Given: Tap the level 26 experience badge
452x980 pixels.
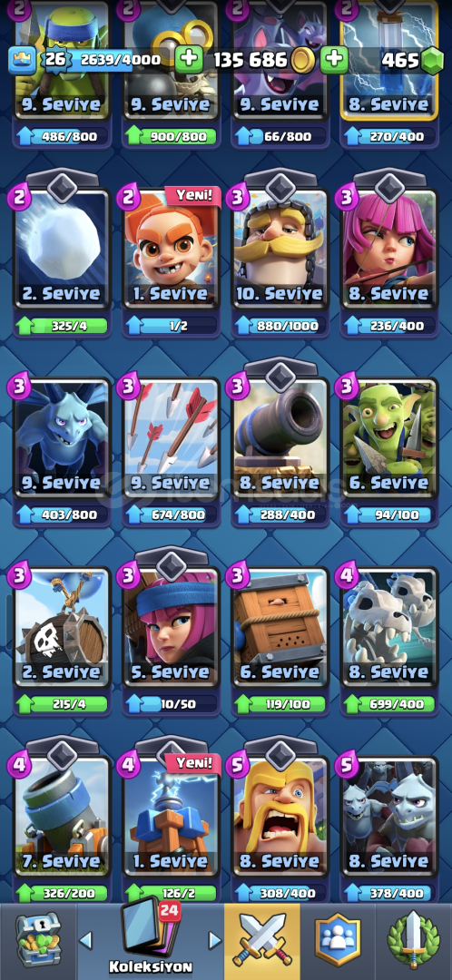Looking at the screenshot, I should coord(54,60).
